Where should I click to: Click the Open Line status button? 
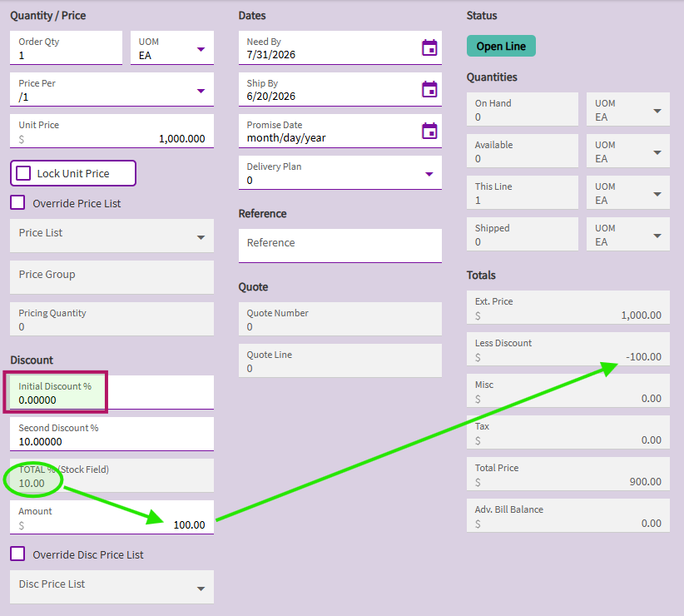501,46
